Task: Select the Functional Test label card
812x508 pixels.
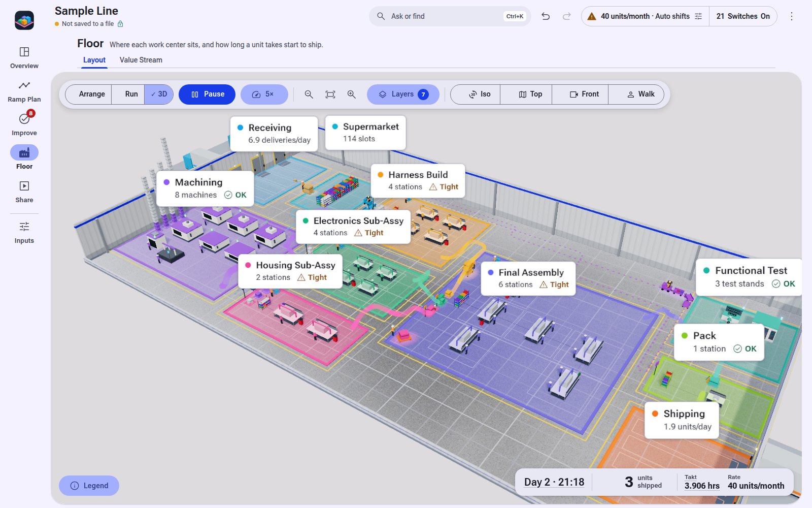Action: click(x=749, y=277)
